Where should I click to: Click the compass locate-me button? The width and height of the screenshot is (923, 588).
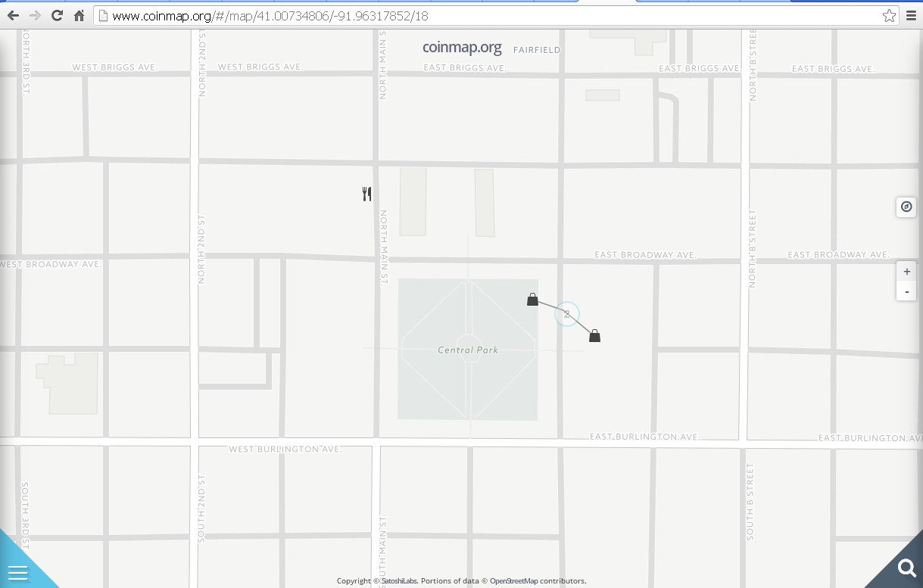(x=906, y=207)
